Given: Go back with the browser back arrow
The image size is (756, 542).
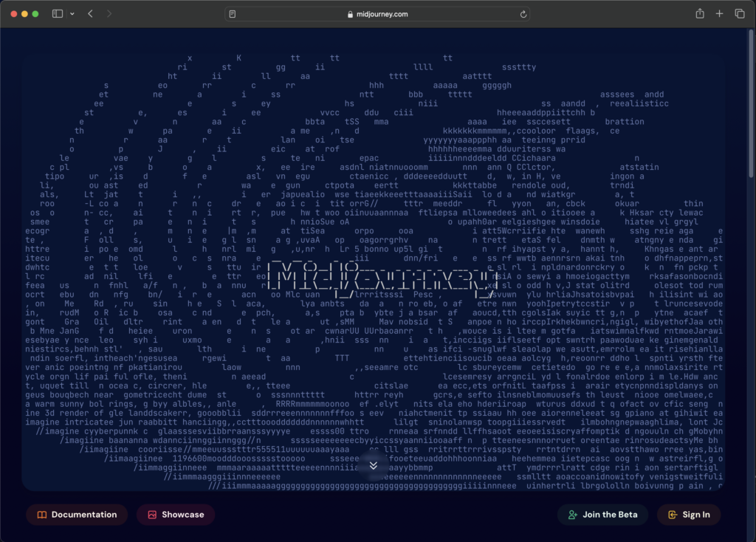Looking at the screenshot, I should coord(90,14).
